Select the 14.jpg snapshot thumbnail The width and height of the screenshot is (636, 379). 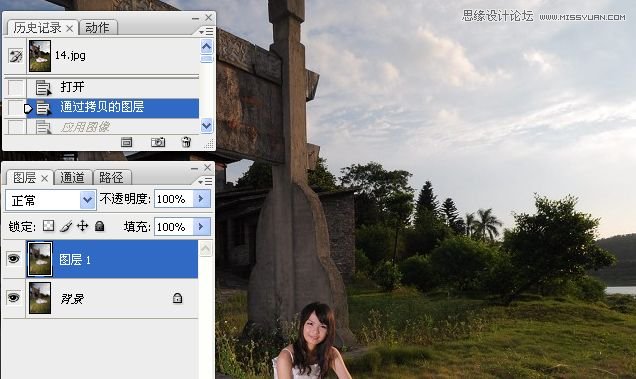tap(40, 56)
